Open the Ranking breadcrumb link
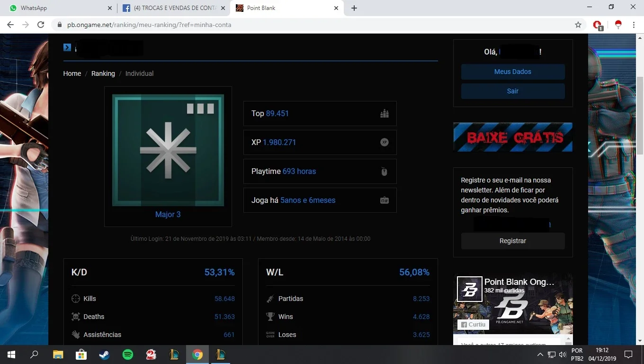This screenshot has height=364, width=644. (103, 73)
